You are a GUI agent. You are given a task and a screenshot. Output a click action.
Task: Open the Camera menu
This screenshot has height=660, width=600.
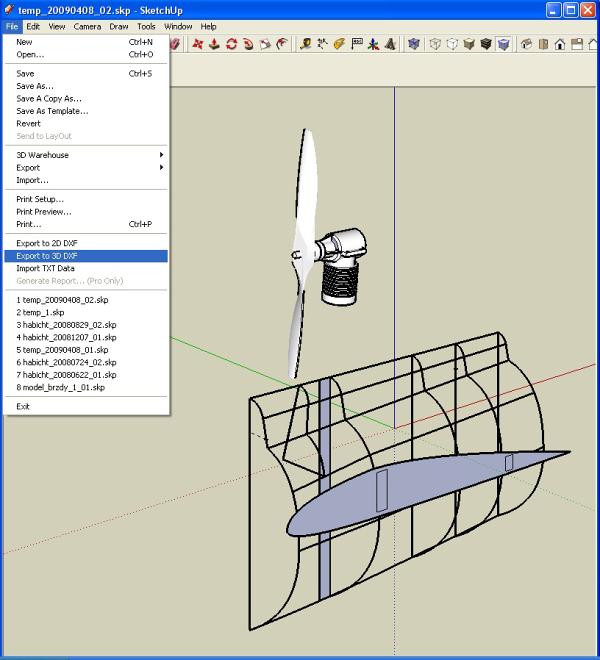point(87,27)
